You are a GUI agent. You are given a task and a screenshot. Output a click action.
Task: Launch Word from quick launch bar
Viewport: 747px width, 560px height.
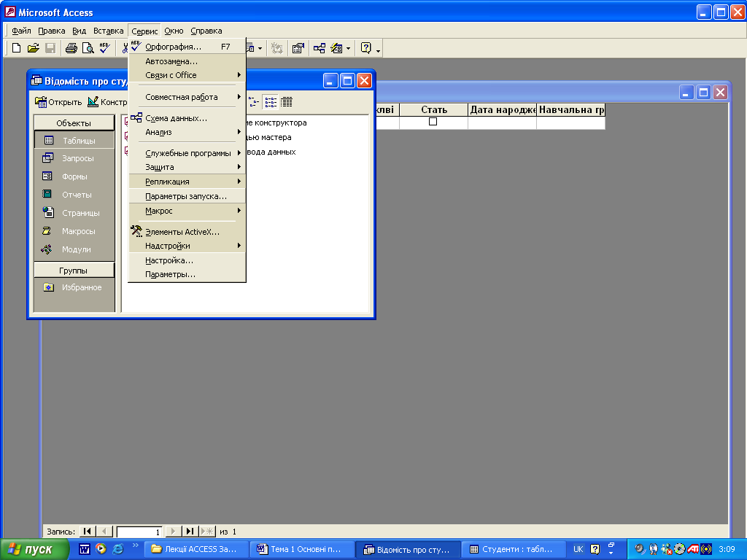[85, 549]
